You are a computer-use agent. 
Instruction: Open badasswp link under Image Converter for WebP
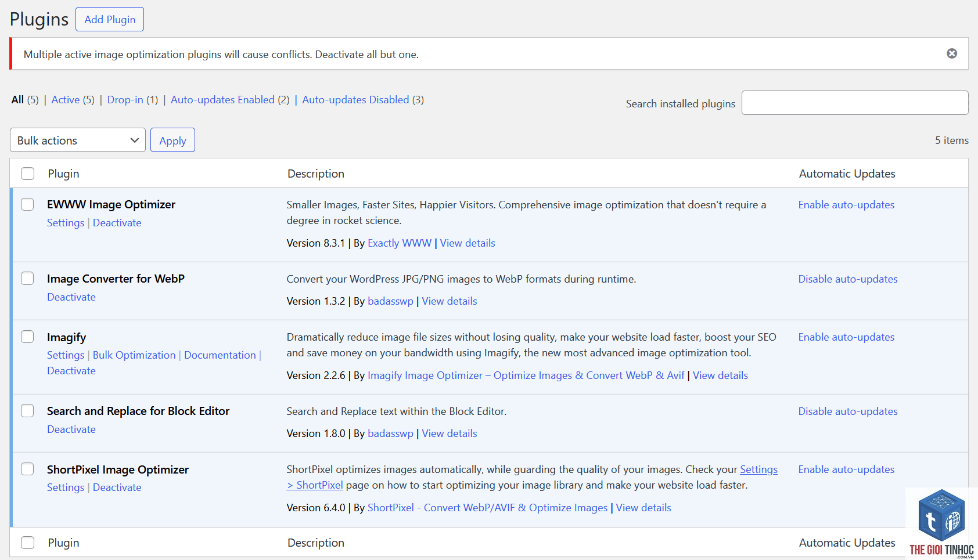(x=390, y=301)
